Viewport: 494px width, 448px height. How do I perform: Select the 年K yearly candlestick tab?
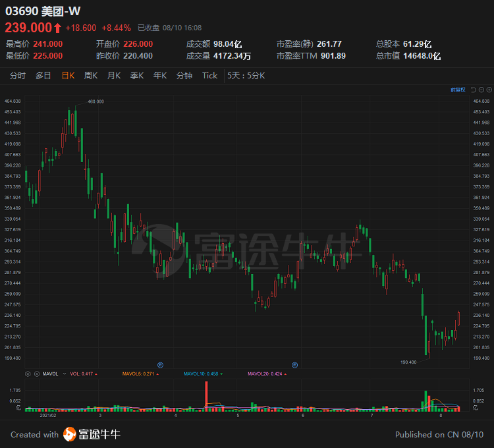coord(160,76)
